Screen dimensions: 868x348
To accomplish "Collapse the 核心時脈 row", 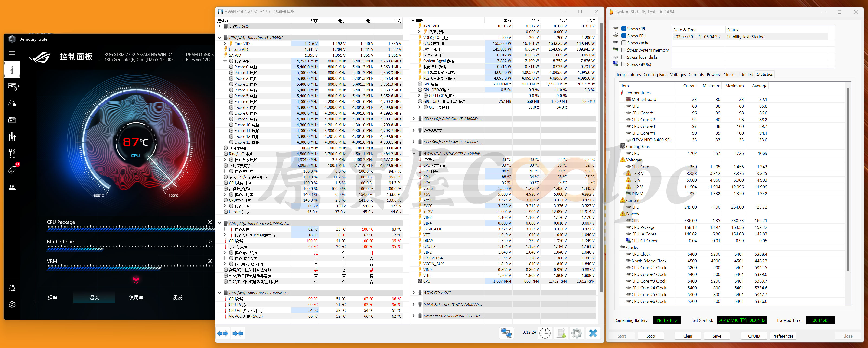I will tap(225, 61).
